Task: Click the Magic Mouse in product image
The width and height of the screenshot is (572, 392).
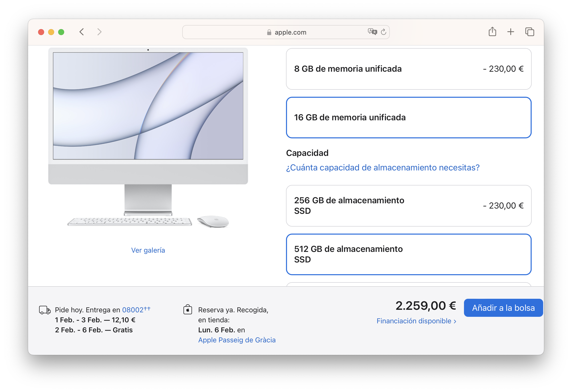Action: click(x=213, y=222)
